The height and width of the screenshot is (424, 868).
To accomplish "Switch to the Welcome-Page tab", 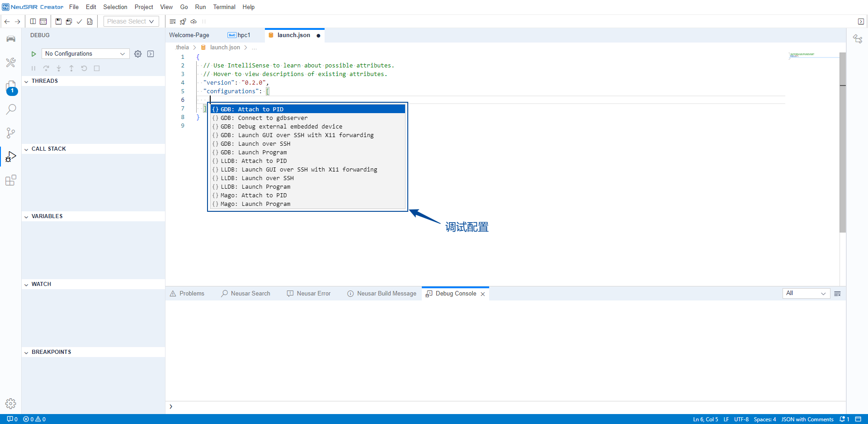I will [189, 35].
